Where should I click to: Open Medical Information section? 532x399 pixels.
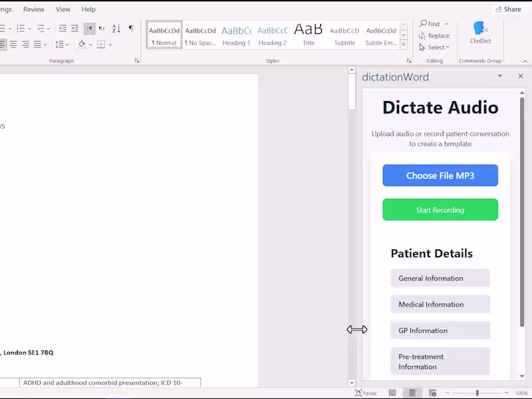pyautogui.click(x=440, y=305)
